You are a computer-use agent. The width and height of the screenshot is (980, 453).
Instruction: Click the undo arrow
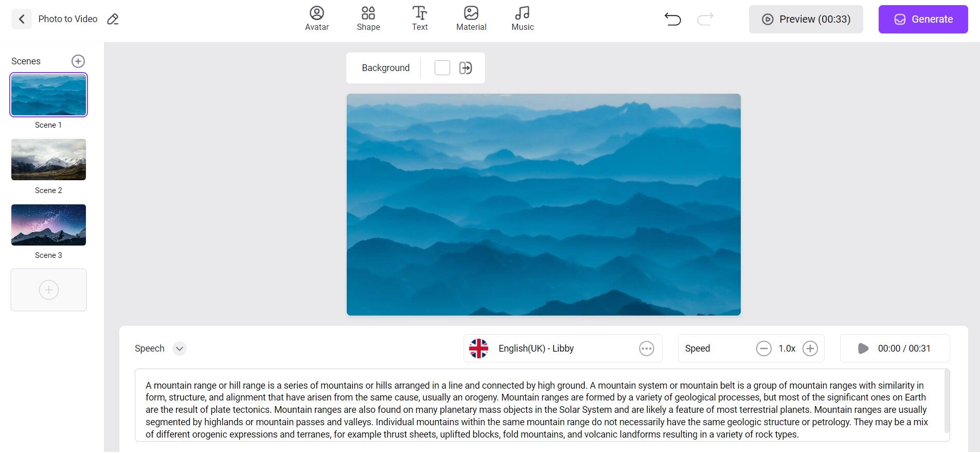click(673, 20)
